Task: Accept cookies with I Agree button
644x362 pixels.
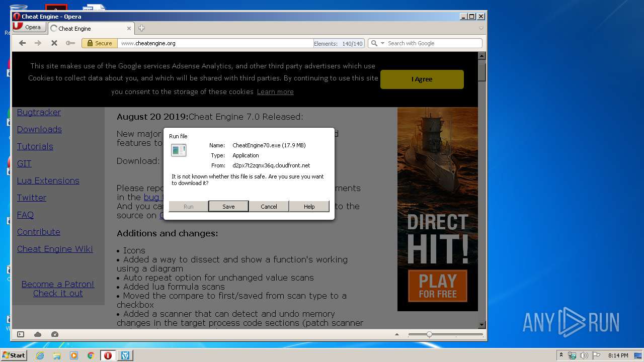Action: (x=422, y=79)
